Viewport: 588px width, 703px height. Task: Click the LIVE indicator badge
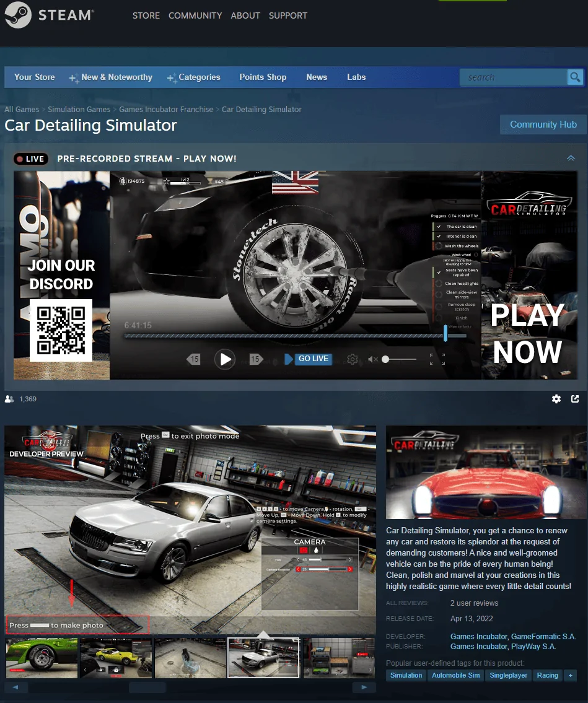[31, 159]
